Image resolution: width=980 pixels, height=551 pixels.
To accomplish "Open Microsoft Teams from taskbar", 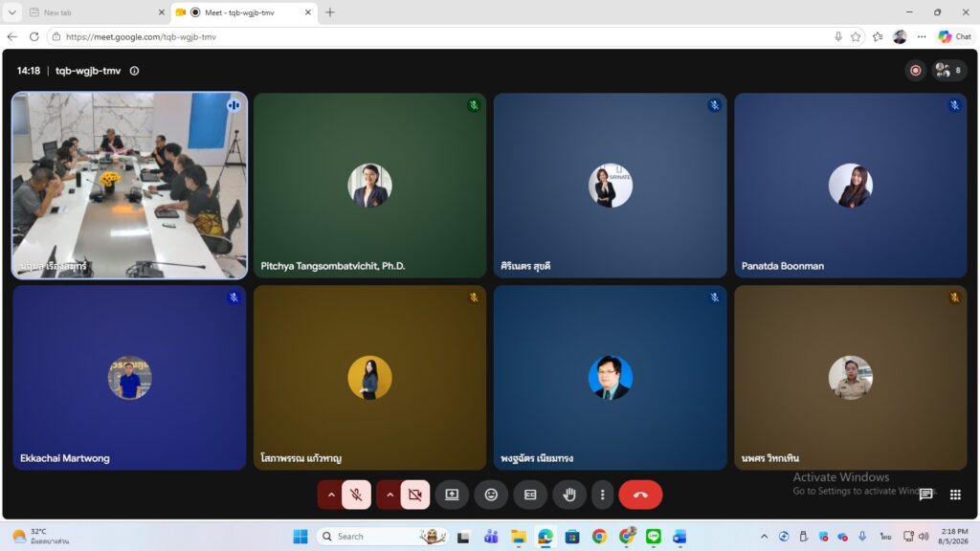I will coord(491,537).
